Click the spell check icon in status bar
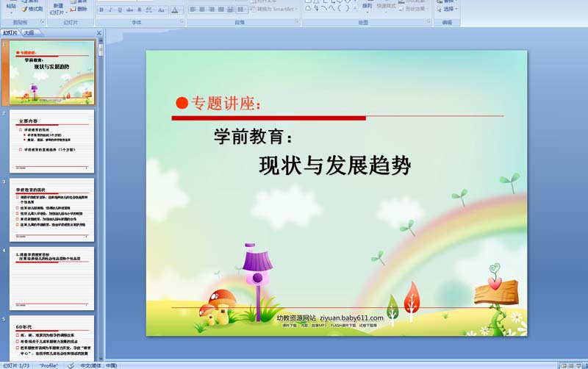588x369 pixels. pos(71,365)
